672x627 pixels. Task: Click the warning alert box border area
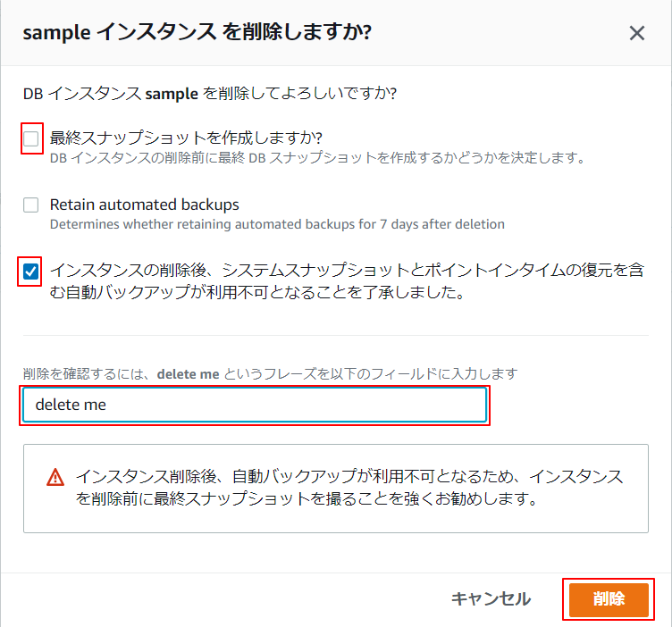tap(336, 489)
